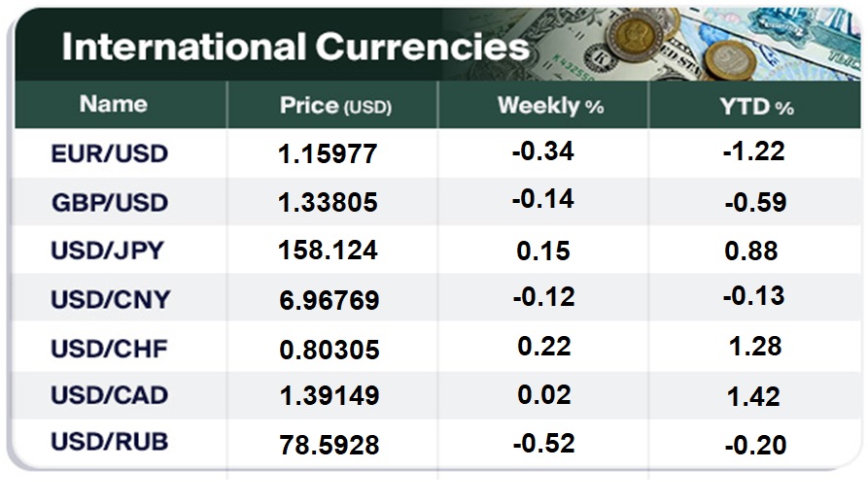This screenshot has width=868, height=503.
Task: Open the EUR/USD currency pair
Action: point(110,153)
